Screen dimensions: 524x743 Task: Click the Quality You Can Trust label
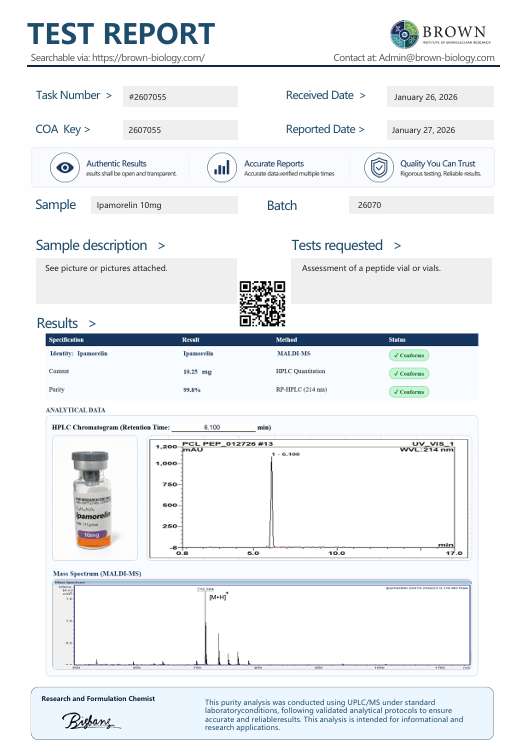(x=438, y=163)
